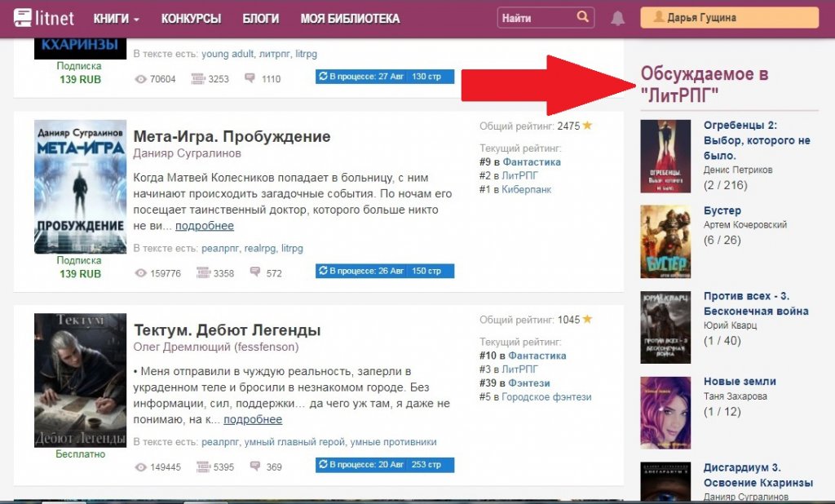
Task: Open Огребенцы cover thumbnail in sidebar
Action: [665, 156]
